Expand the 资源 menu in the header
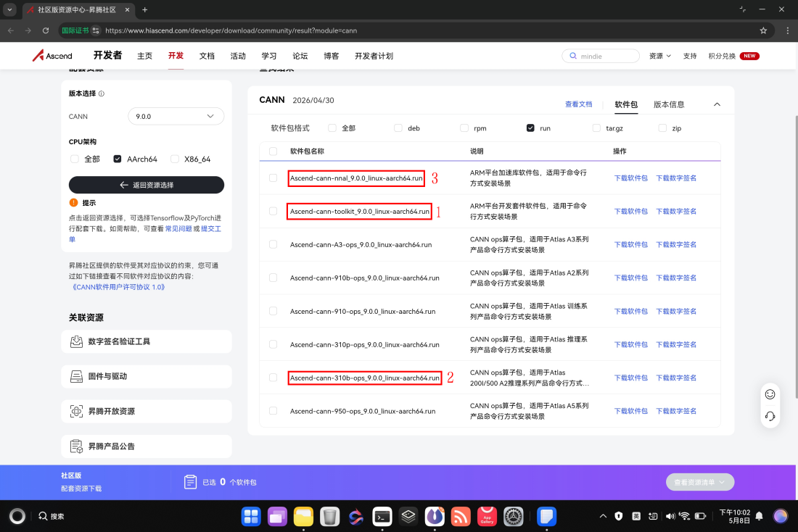798x532 pixels. point(659,56)
